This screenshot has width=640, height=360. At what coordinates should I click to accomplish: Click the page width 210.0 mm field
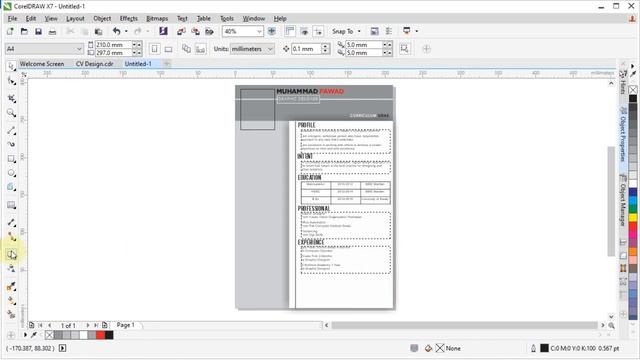coord(113,44)
